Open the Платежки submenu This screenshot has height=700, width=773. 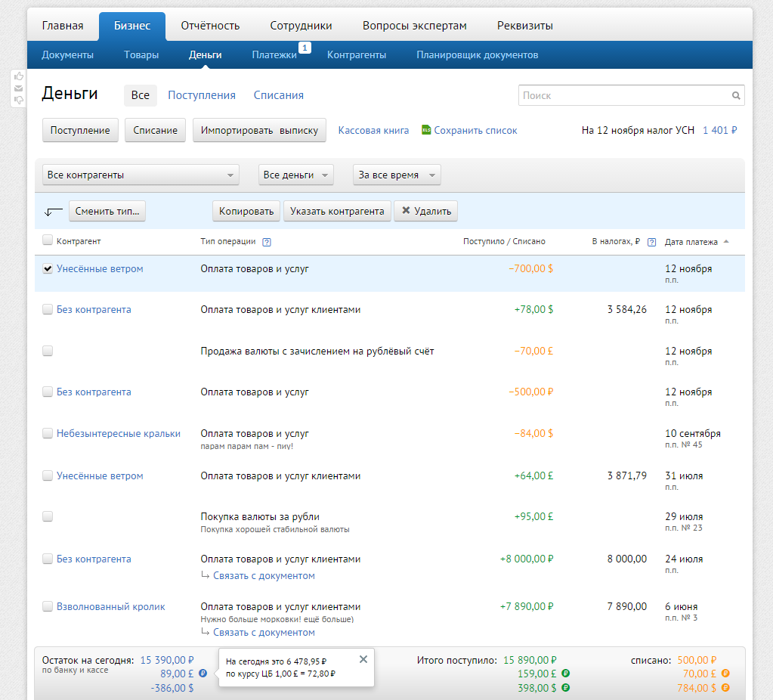point(274,54)
